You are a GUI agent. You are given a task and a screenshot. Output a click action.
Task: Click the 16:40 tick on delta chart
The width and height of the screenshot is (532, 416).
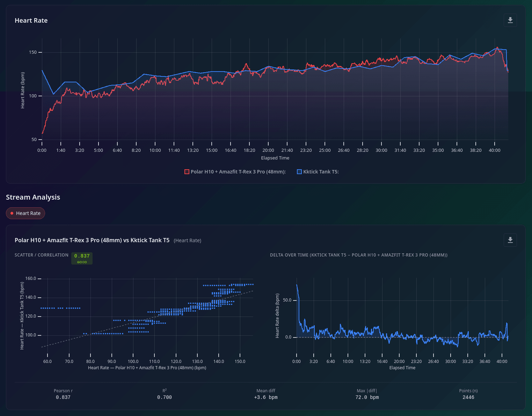382,362
